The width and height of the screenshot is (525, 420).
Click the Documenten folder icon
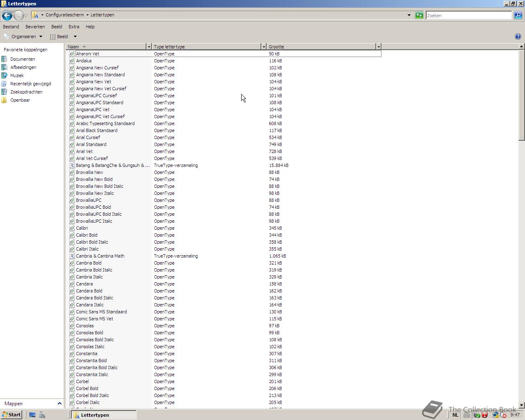point(5,59)
